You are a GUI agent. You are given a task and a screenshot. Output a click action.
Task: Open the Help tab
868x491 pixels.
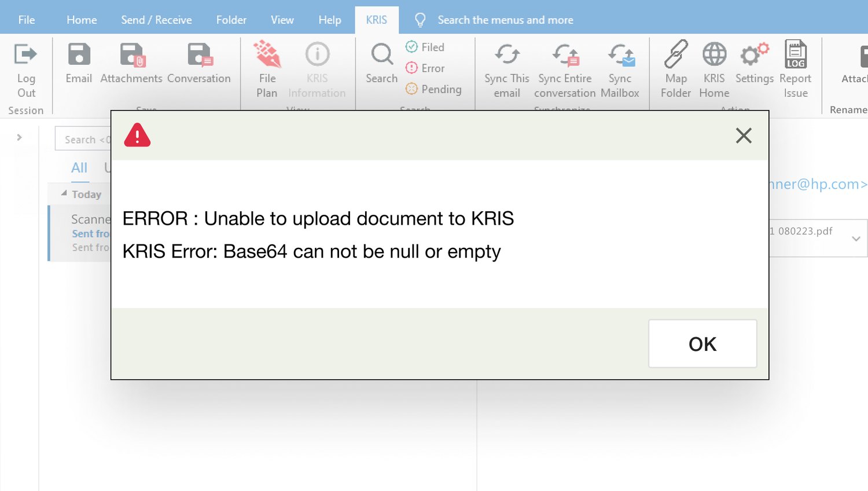coord(330,20)
